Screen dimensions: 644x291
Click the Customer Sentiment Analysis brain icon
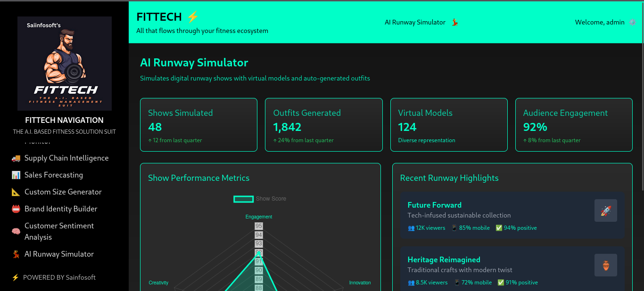coord(16,232)
